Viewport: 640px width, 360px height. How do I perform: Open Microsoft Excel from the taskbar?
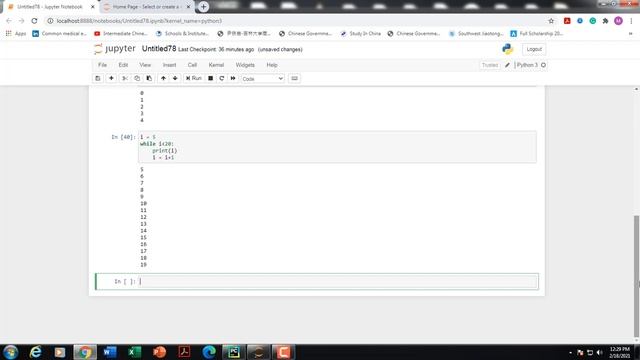click(134, 352)
